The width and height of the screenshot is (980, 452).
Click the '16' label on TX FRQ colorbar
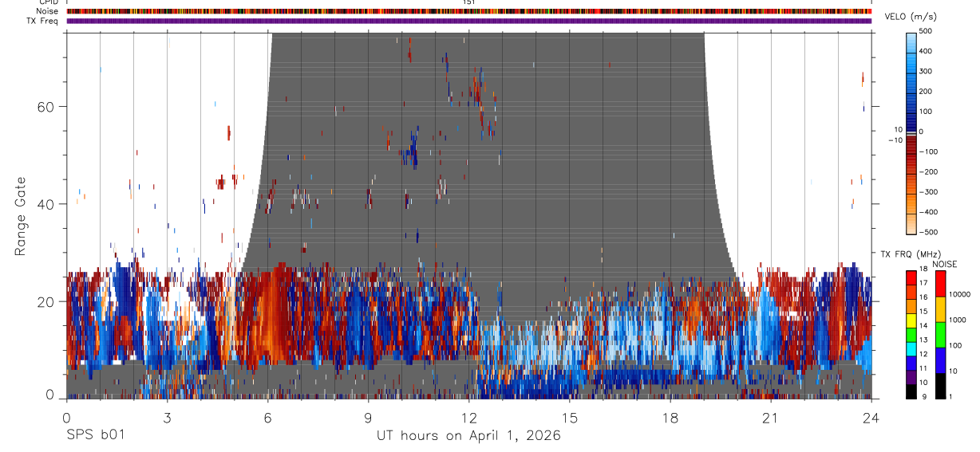tap(923, 297)
